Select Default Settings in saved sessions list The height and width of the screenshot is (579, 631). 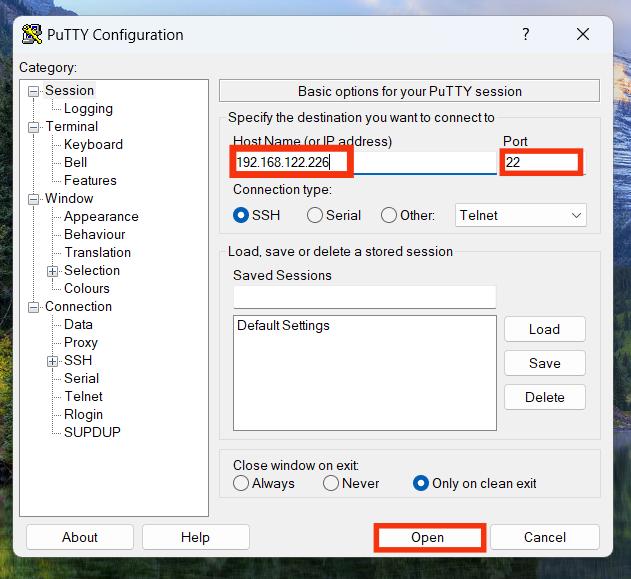[283, 326]
